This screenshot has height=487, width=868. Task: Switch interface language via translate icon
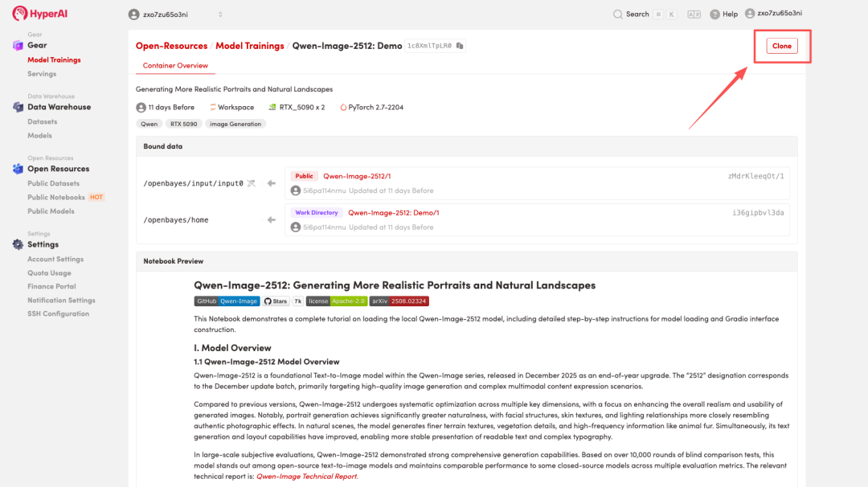tap(694, 14)
